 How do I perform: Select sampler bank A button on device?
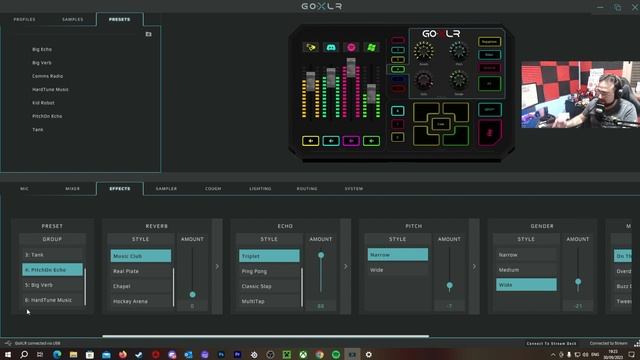(398, 111)
